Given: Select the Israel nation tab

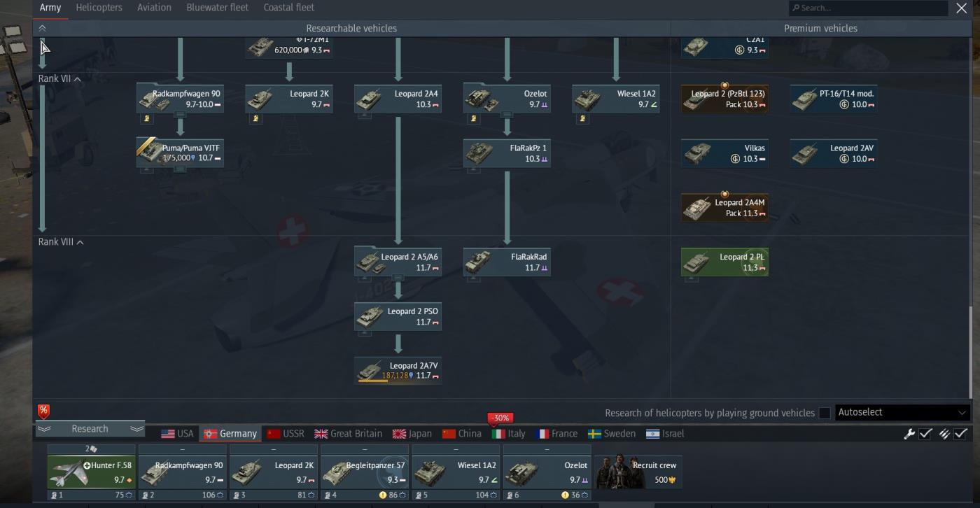Looking at the screenshot, I should pyautogui.click(x=665, y=434).
